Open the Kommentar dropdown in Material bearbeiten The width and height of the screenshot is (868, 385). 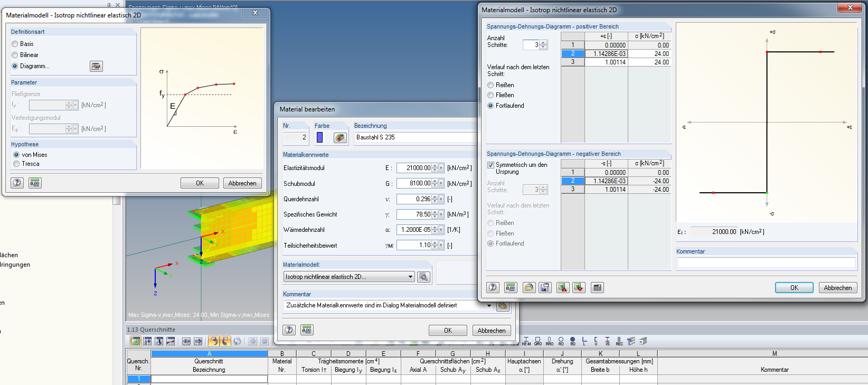489,305
